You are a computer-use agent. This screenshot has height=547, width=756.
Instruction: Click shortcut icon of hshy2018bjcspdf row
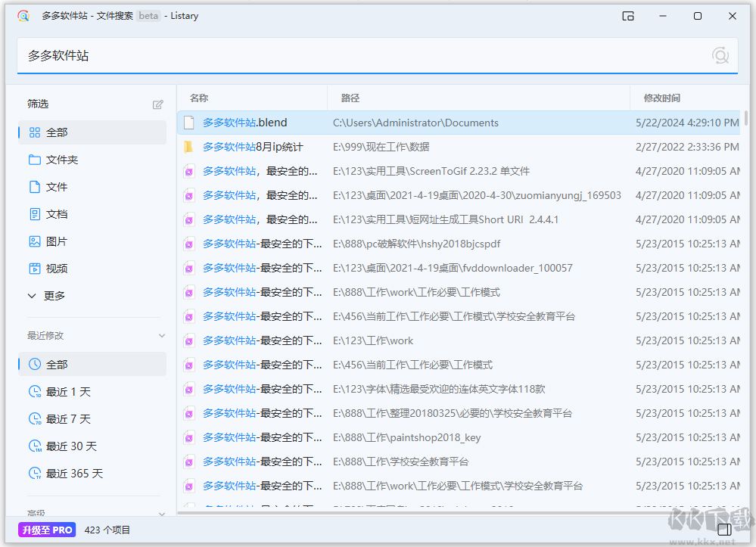[x=189, y=244]
